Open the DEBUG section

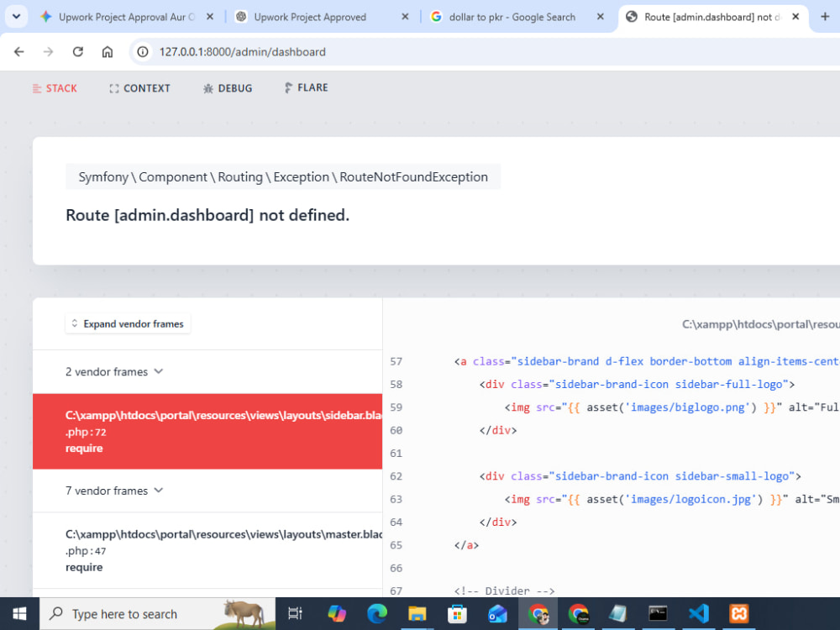(228, 88)
